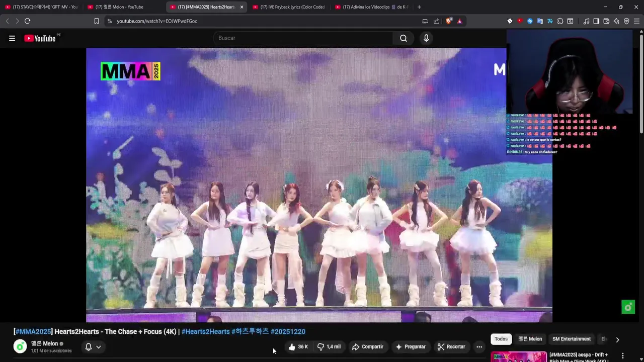Switch to Adivina los Videoclips tab
This screenshot has width=644, height=362.
371,7
